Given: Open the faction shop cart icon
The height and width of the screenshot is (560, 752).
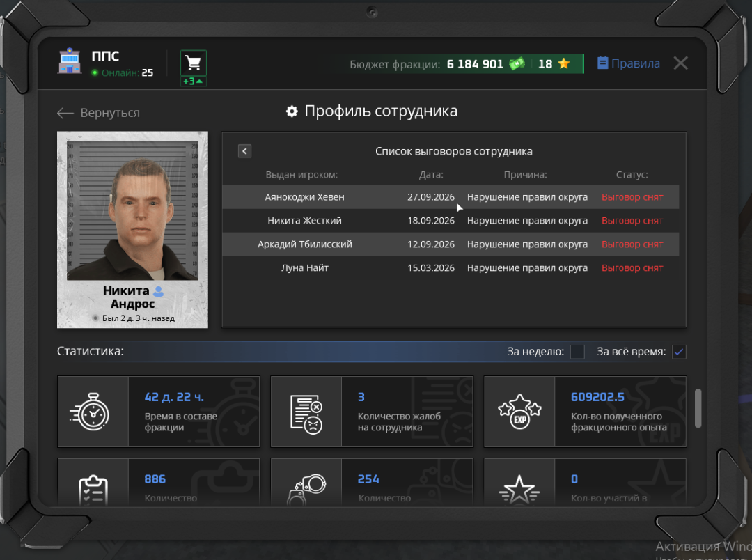Looking at the screenshot, I should pos(194,63).
